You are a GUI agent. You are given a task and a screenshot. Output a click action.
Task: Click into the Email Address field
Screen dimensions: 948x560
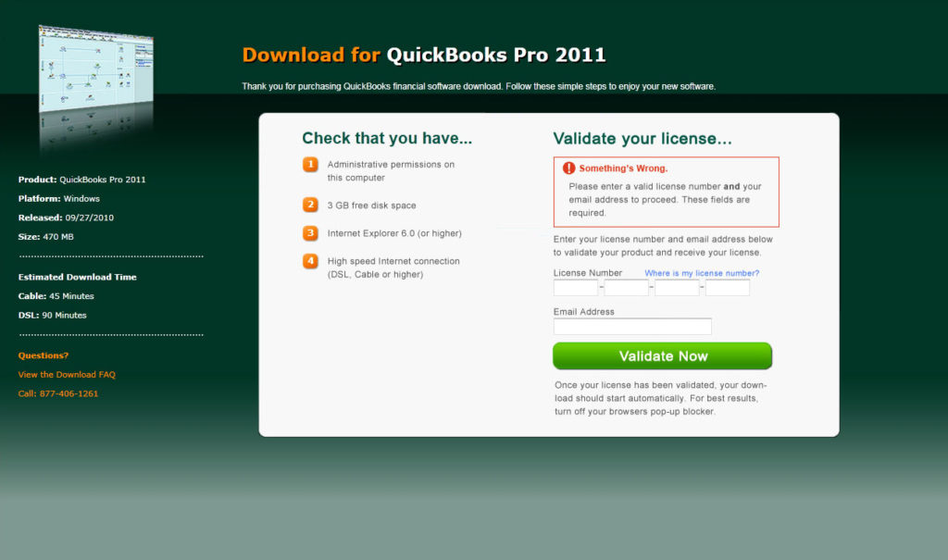click(632, 327)
